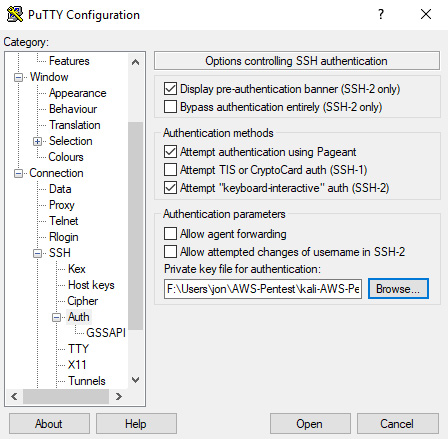Expand the Selection tree node

38,141
